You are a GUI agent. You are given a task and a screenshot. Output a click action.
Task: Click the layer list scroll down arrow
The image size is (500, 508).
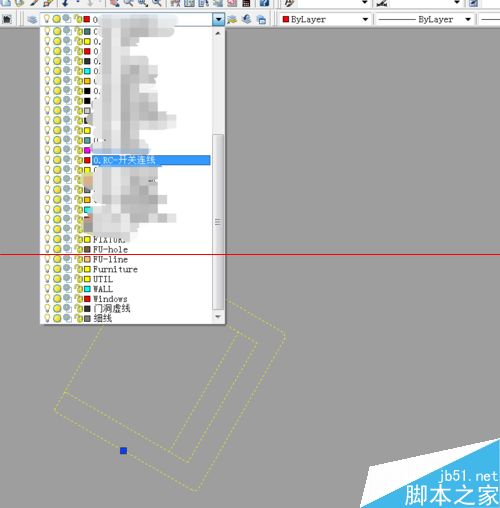pos(218,316)
